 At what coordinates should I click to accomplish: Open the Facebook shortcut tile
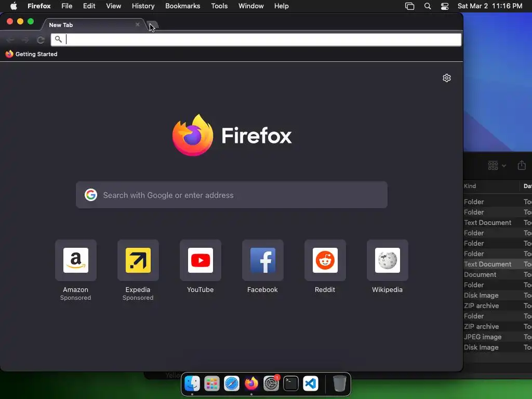click(x=262, y=260)
